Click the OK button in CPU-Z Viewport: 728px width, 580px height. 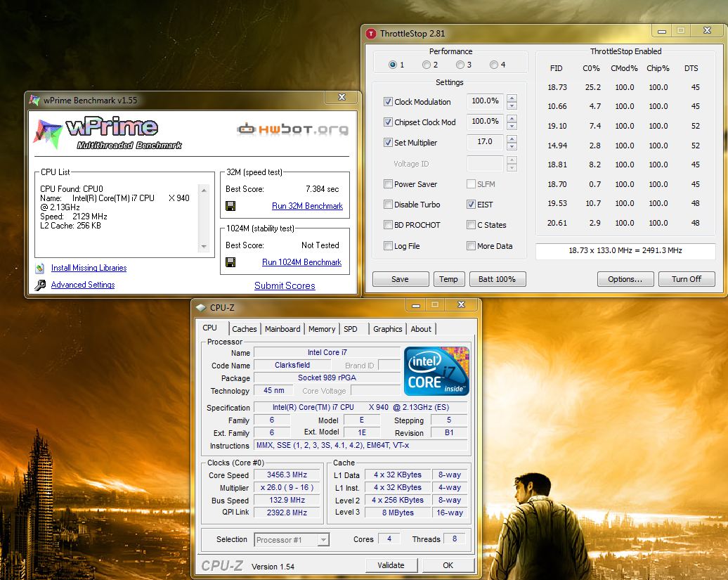tap(448, 565)
